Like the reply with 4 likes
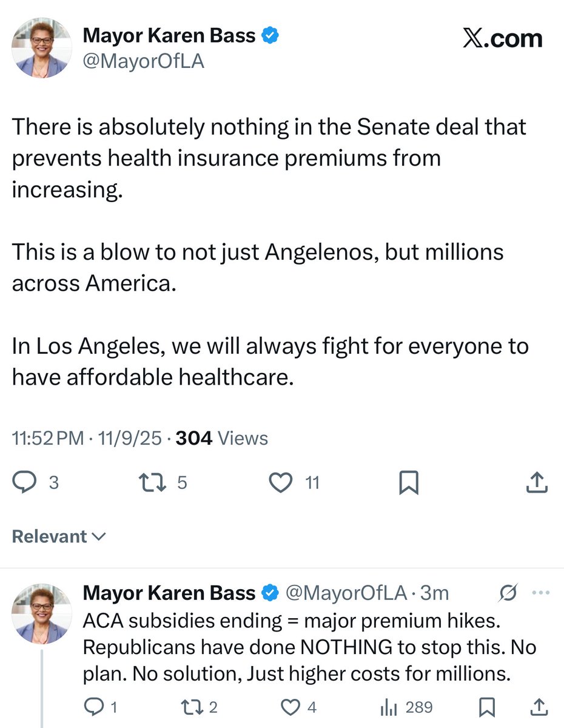 [289, 707]
